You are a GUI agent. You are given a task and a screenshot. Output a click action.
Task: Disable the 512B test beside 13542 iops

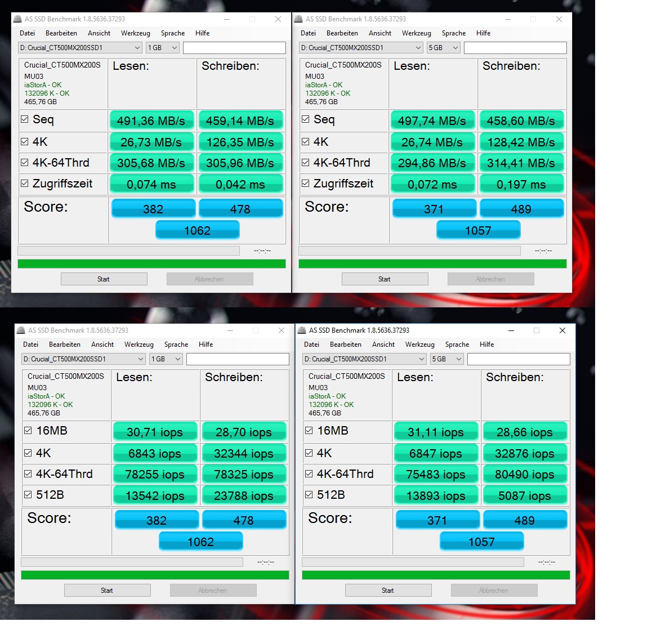point(28,495)
